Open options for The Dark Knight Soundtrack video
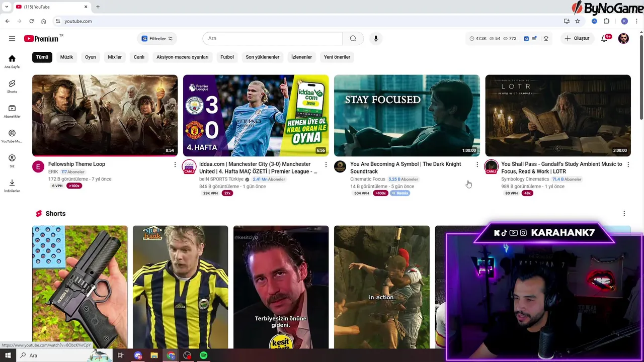 477,165
